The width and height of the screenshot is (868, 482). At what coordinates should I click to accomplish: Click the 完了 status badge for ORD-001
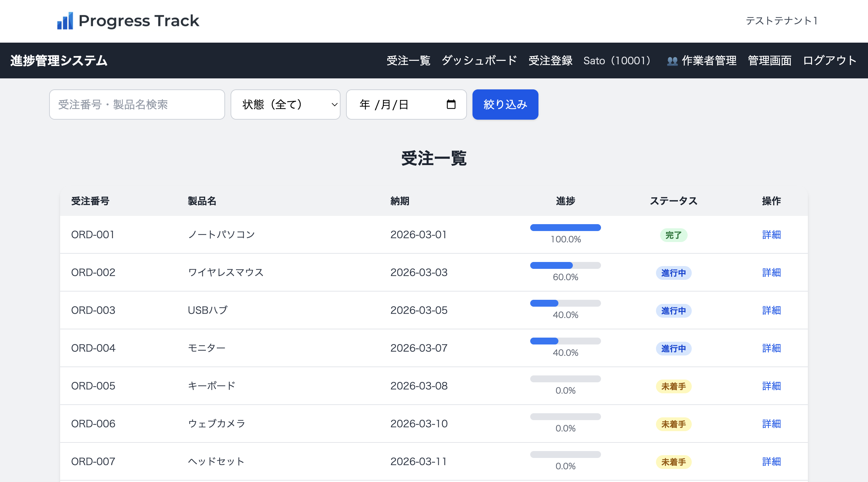click(674, 235)
